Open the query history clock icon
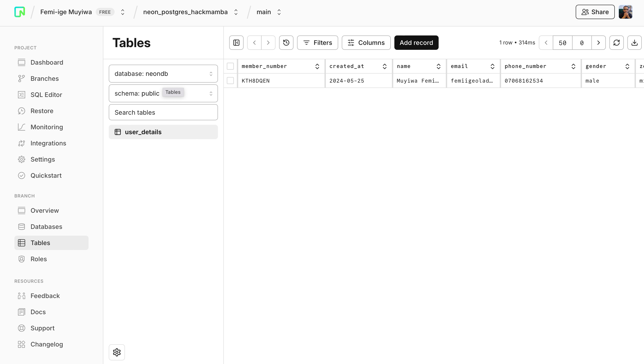Screen dimensions: 644x364 tap(286, 43)
